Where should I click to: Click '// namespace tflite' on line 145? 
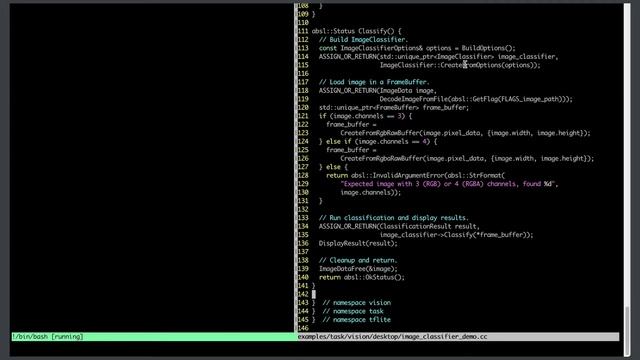[356, 320]
